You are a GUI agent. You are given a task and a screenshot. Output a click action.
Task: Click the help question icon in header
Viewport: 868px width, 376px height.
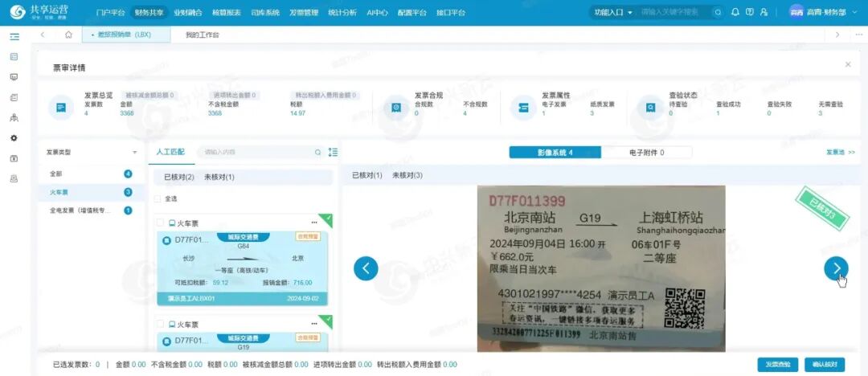[x=748, y=12]
